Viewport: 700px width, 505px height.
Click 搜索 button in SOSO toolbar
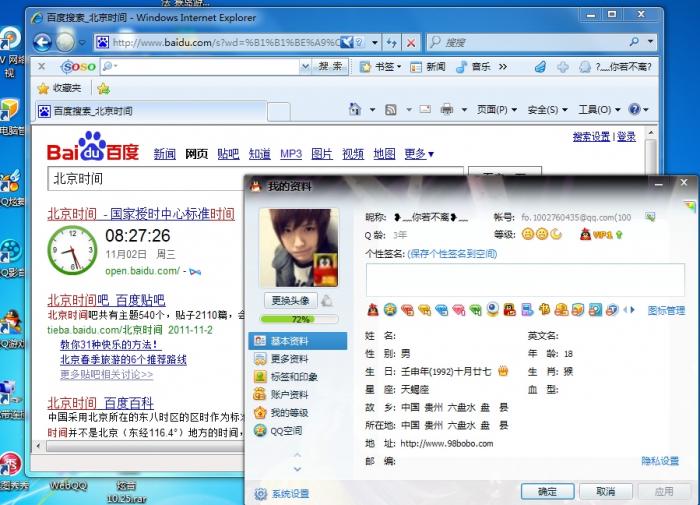click(x=330, y=67)
